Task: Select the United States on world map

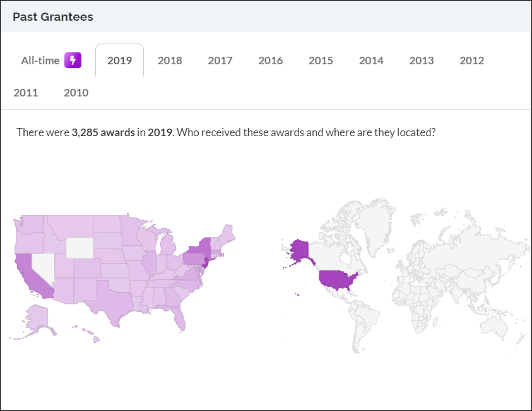Action: tap(339, 279)
